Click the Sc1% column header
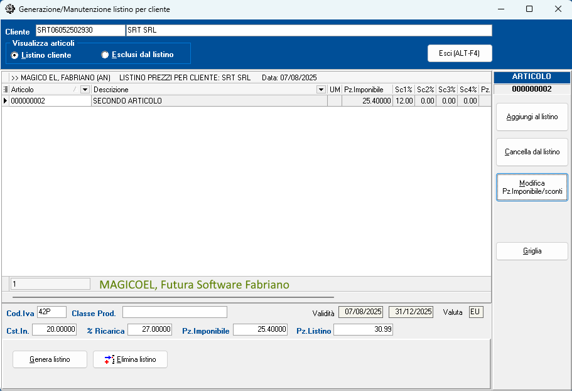This screenshot has height=392, width=572. coord(404,90)
